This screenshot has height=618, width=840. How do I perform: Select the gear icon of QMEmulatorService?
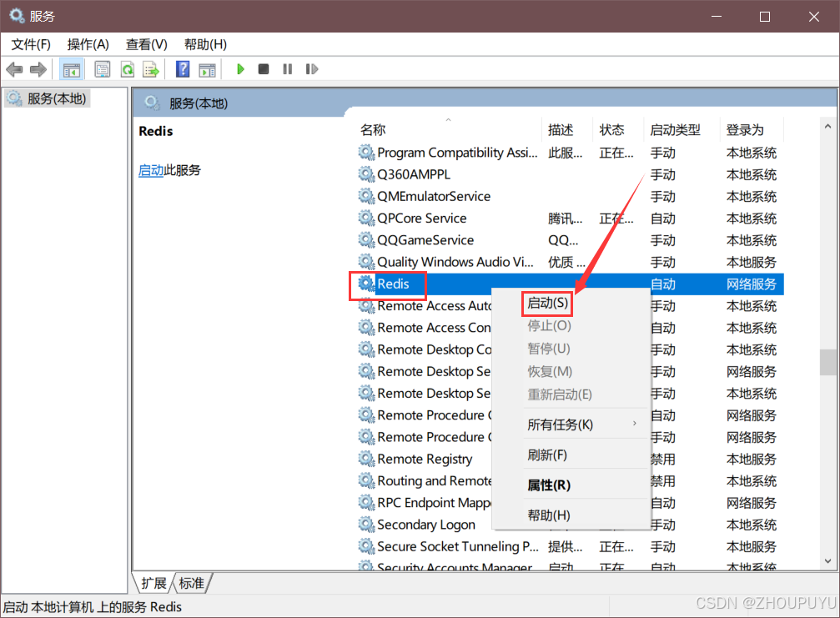pos(366,196)
